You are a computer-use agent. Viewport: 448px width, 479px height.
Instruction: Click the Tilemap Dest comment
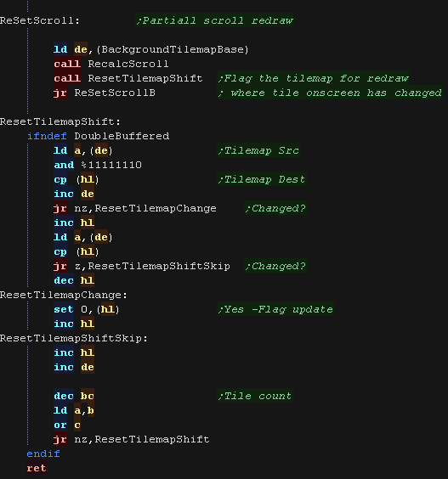coord(262,180)
